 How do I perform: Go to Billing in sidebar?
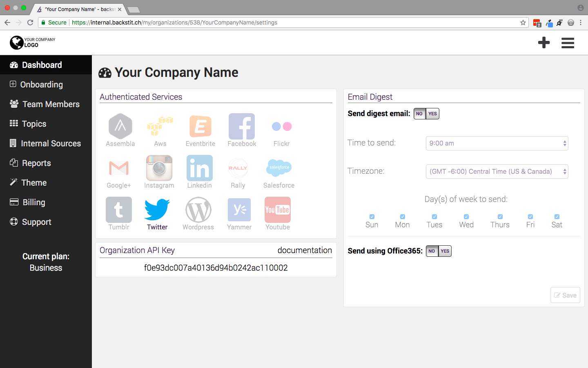click(x=46, y=202)
